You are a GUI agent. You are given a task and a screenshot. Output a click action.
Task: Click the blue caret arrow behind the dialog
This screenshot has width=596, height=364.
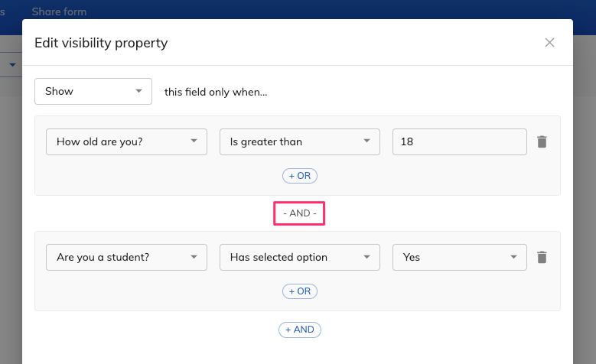pyautogui.click(x=12, y=64)
